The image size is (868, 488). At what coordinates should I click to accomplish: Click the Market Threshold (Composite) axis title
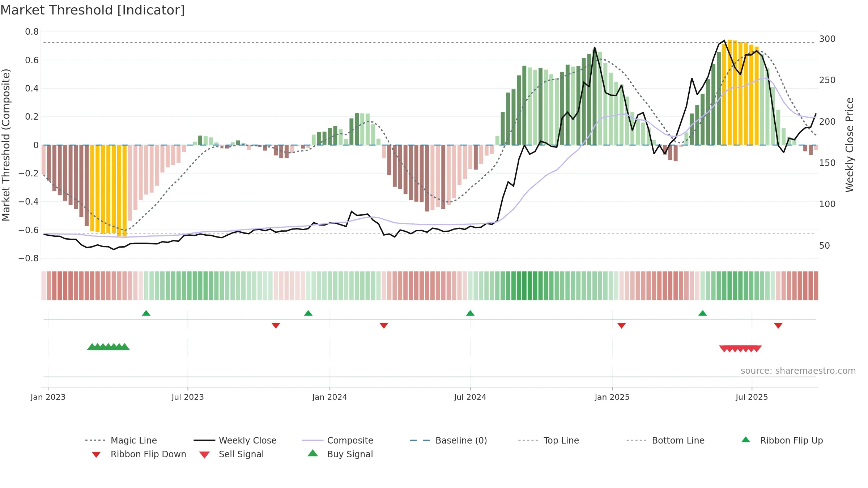[6, 145]
